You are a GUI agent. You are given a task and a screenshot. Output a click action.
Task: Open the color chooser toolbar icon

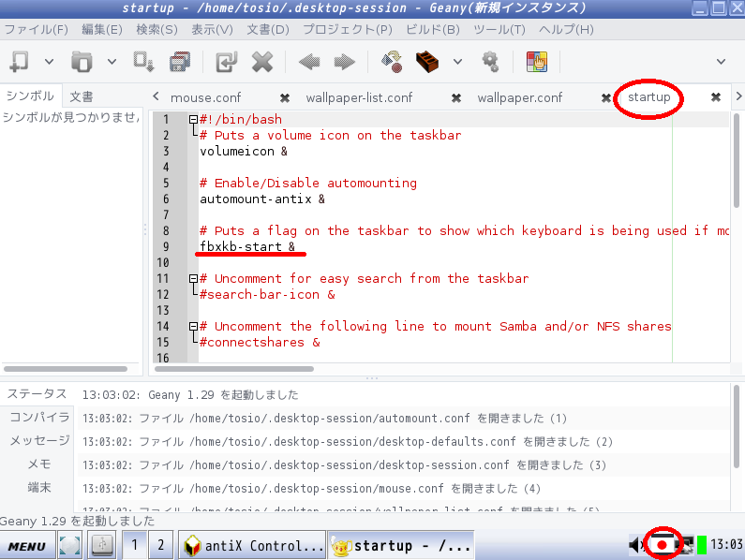click(537, 62)
